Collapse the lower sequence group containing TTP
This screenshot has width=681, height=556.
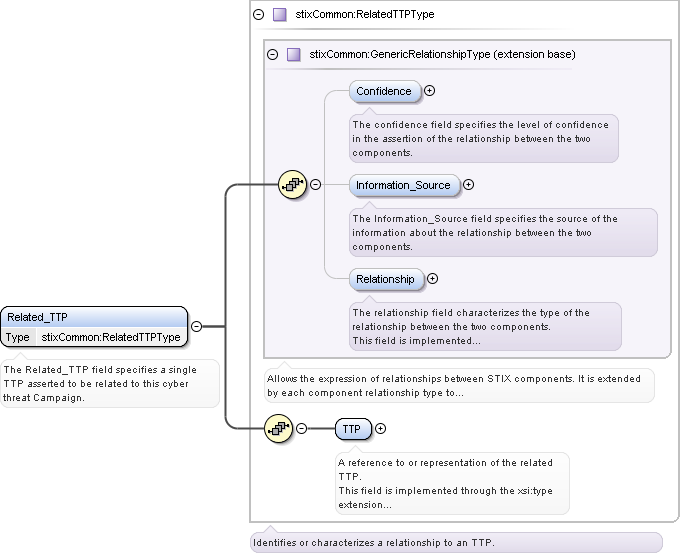pyautogui.click(x=301, y=429)
